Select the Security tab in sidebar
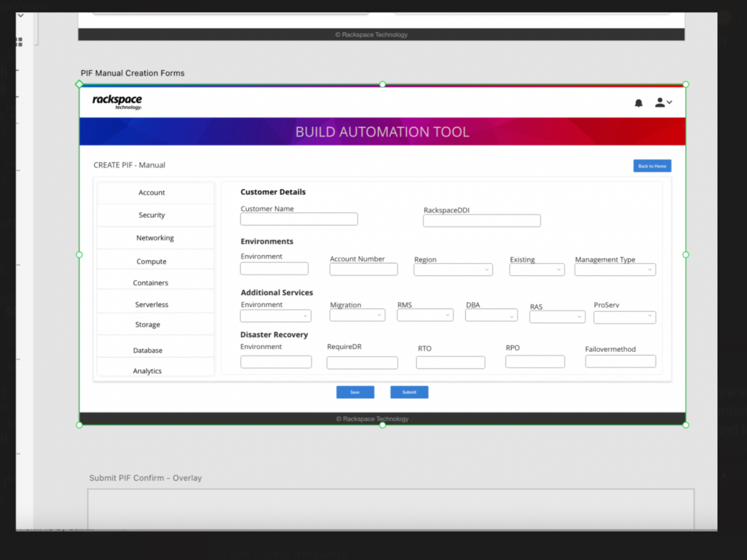 (152, 215)
